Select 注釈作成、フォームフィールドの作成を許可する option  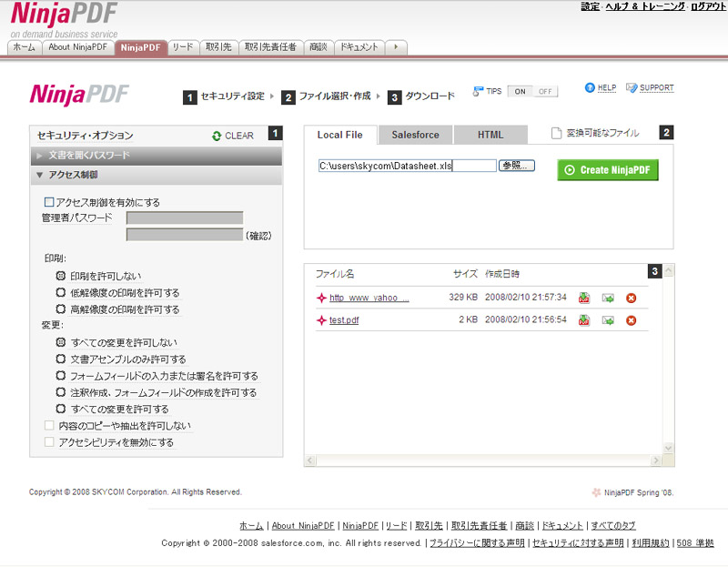click(x=60, y=392)
